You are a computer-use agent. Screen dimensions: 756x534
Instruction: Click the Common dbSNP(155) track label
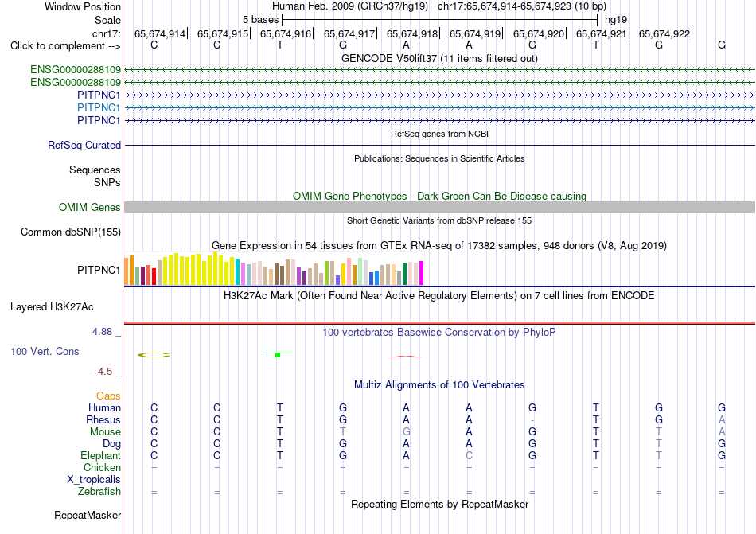pyautogui.click(x=71, y=232)
